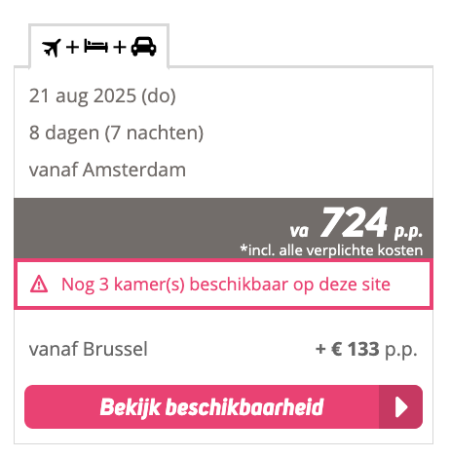Click '8 dagen (7 nachten)' duration text

click(116, 133)
